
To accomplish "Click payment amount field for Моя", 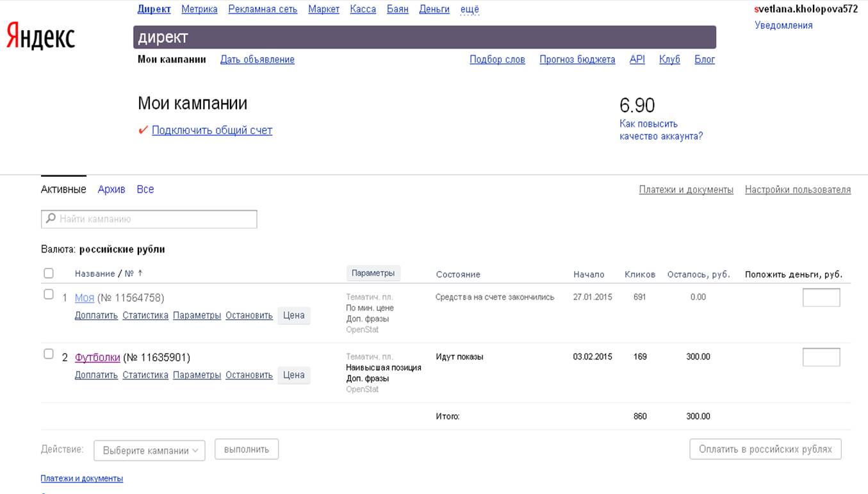I will pyautogui.click(x=821, y=297).
